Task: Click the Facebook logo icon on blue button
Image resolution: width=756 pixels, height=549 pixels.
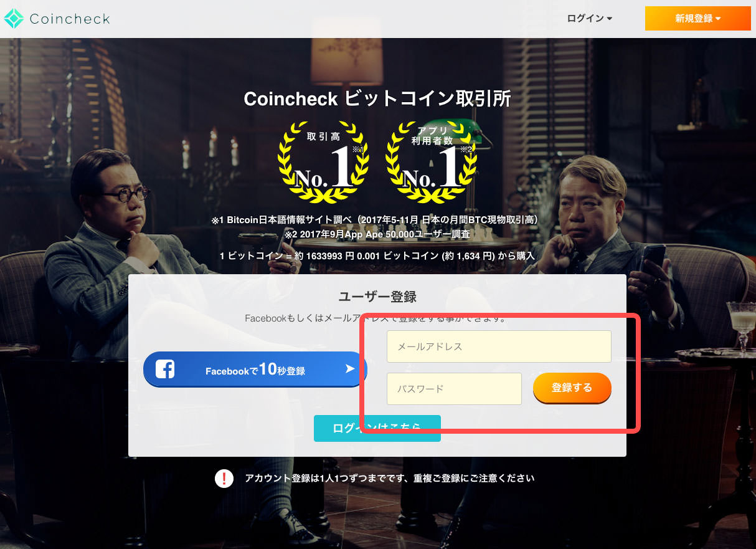Action: point(164,369)
